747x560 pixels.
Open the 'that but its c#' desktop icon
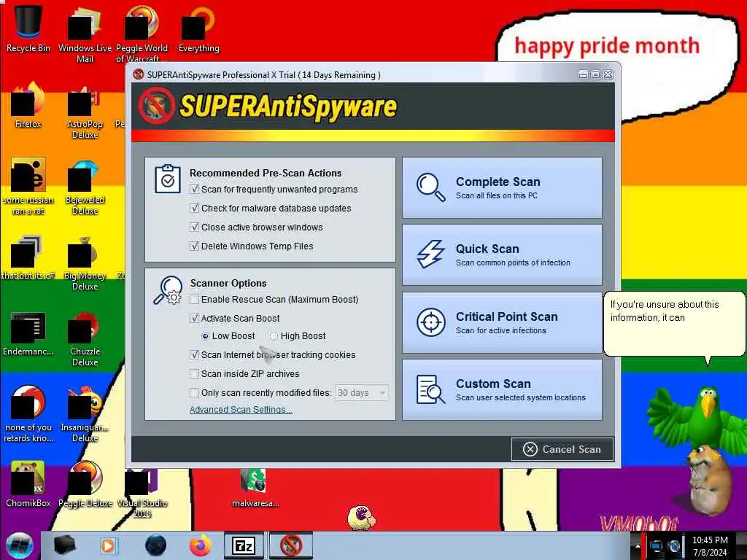click(28, 257)
